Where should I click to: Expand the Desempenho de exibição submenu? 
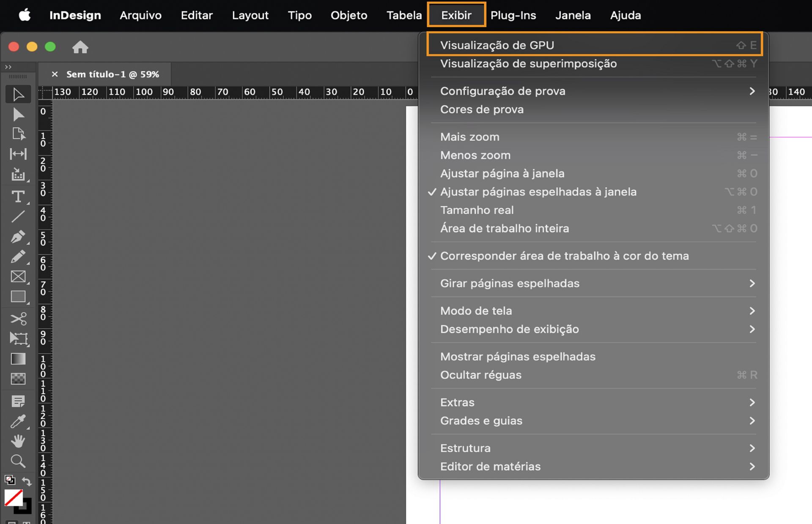(x=510, y=329)
